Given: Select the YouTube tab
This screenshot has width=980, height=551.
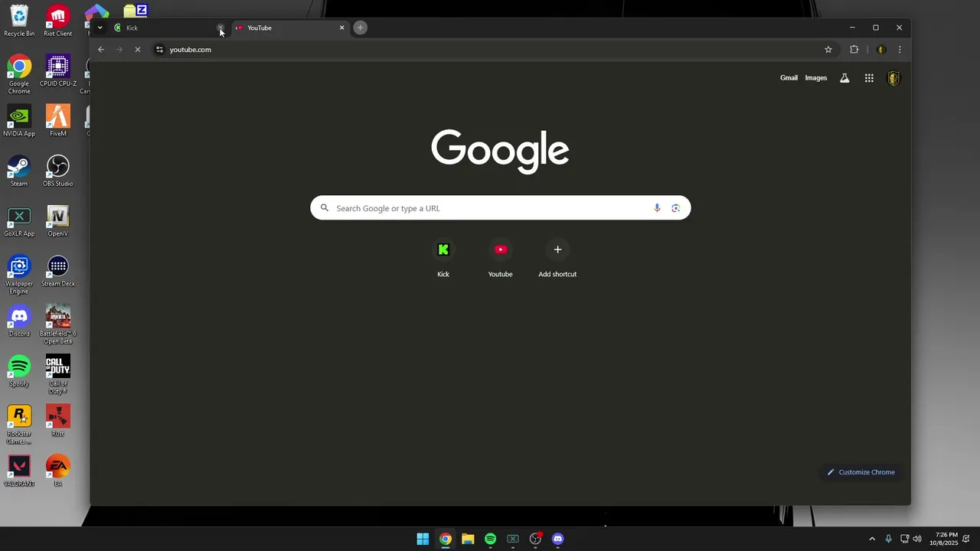Looking at the screenshot, I should click(289, 28).
